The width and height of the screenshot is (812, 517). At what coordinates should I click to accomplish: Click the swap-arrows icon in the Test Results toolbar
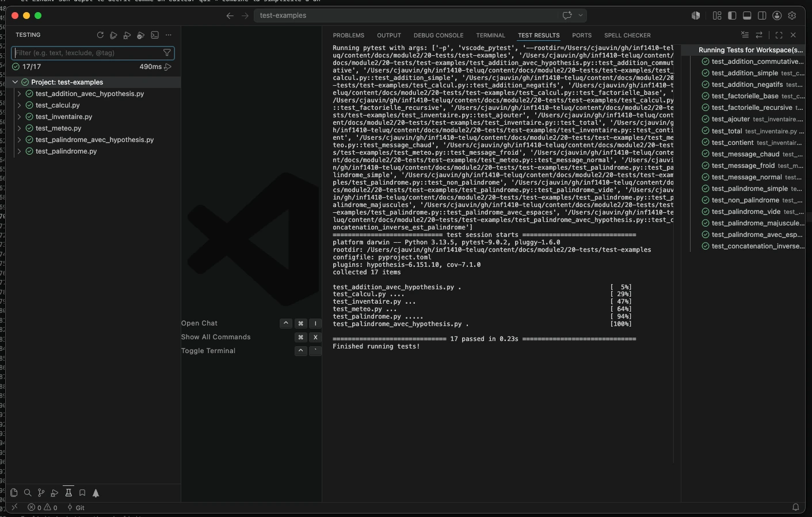point(759,35)
